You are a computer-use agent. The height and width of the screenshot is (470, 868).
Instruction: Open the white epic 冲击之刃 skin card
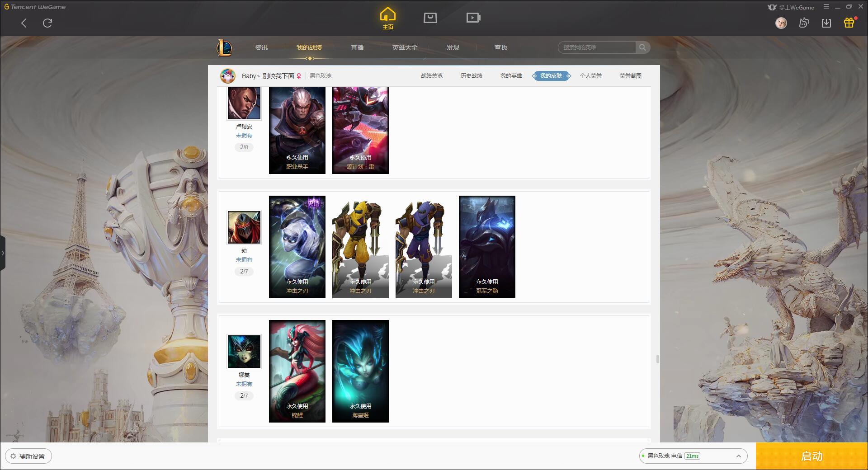click(297, 247)
